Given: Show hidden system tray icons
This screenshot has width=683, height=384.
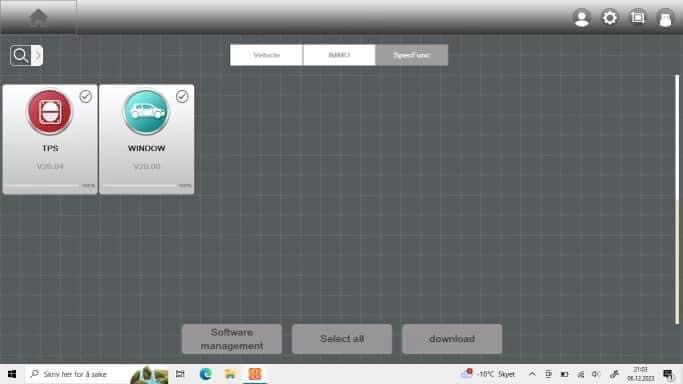Looking at the screenshot, I should pyautogui.click(x=532, y=374).
